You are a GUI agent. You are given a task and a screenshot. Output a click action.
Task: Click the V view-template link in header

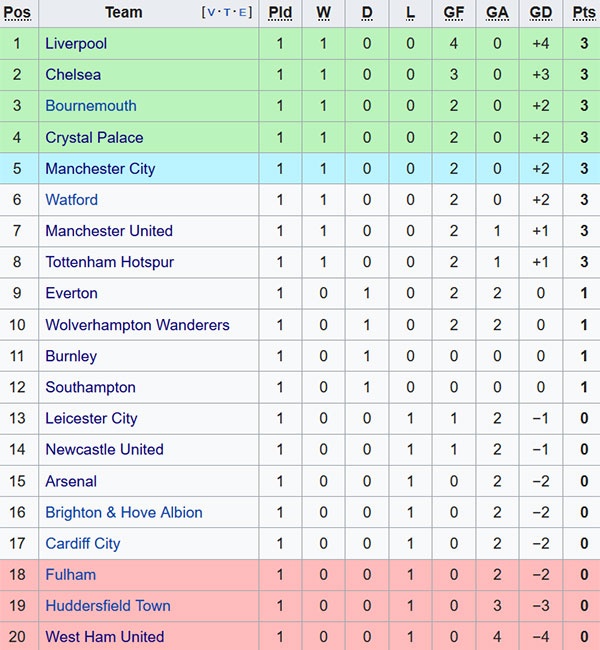tap(212, 13)
